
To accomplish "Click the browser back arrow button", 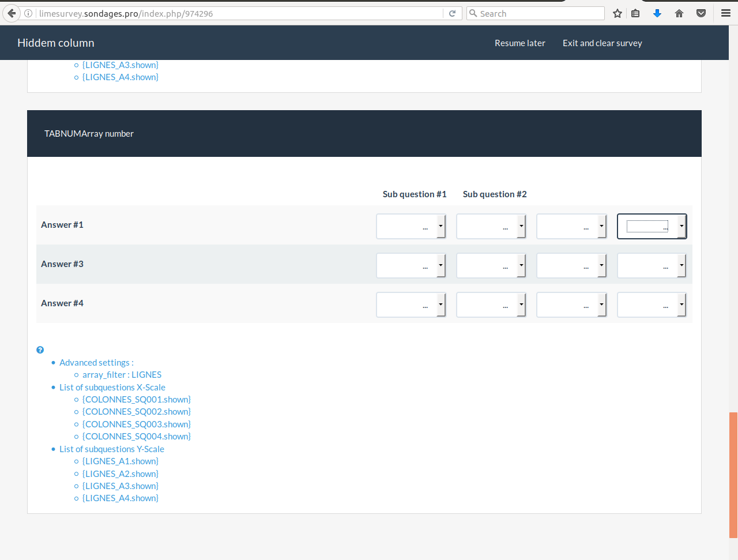I will (12, 13).
